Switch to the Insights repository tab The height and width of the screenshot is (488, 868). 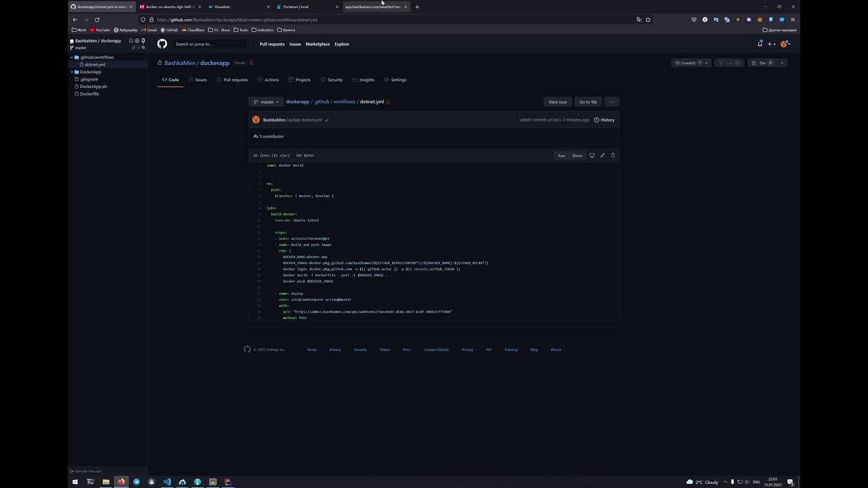[363, 80]
